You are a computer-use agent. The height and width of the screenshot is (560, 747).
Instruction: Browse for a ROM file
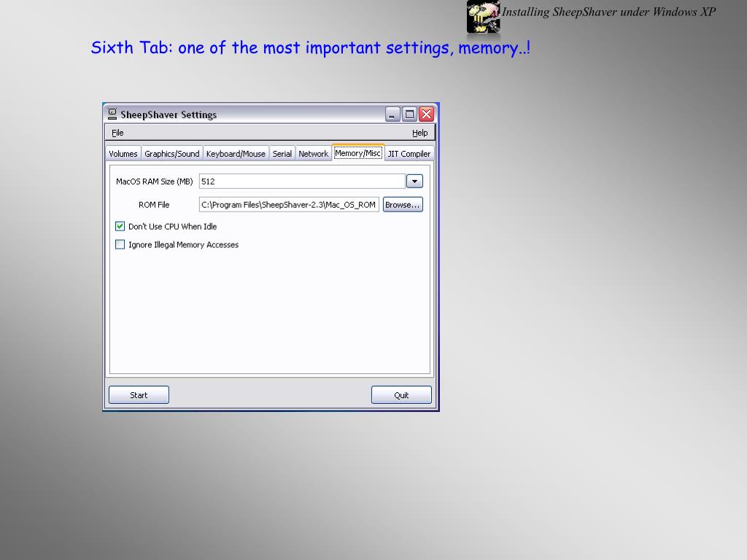pos(403,205)
